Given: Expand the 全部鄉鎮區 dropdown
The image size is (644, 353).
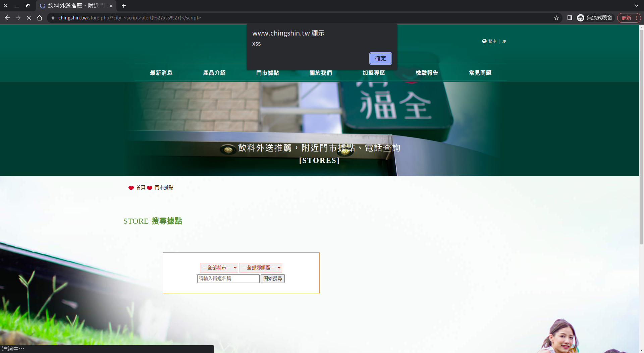Looking at the screenshot, I should pos(261,268).
